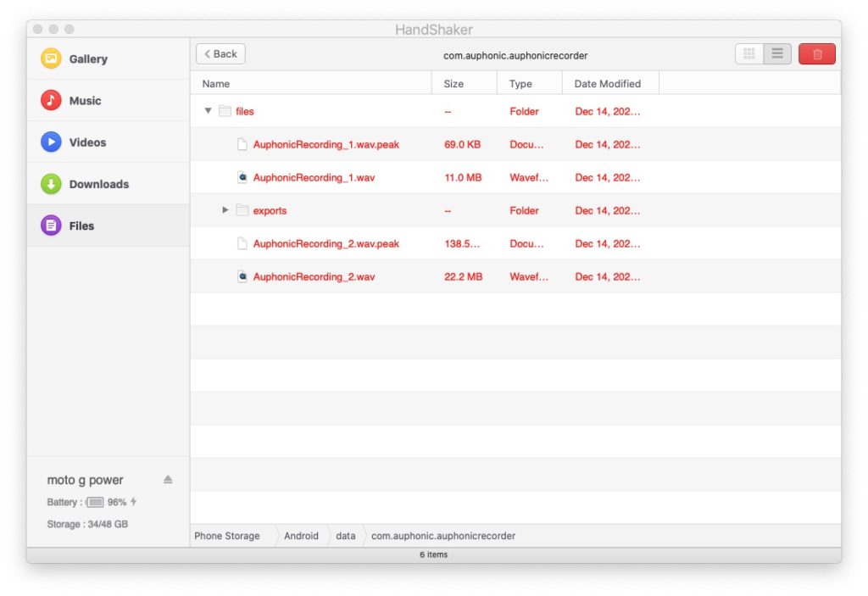Click the 96% battery percentage

click(117, 503)
